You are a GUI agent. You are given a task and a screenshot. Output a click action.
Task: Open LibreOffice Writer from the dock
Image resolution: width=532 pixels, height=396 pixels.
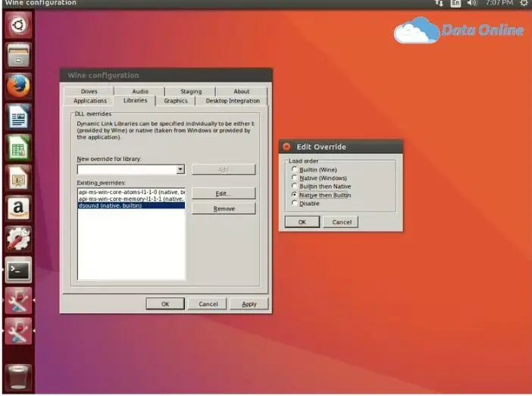[x=18, y=117]
